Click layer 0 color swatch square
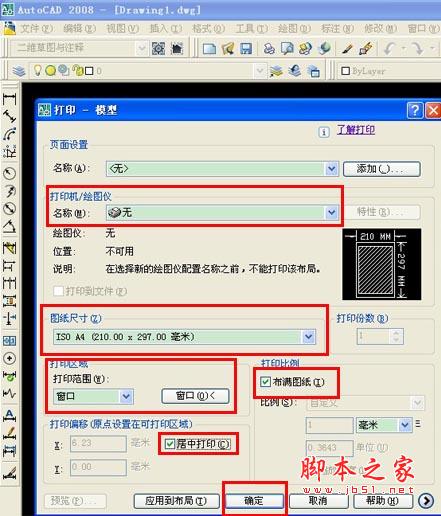Viewport: 441px width, 516px height. click(89, 71)
